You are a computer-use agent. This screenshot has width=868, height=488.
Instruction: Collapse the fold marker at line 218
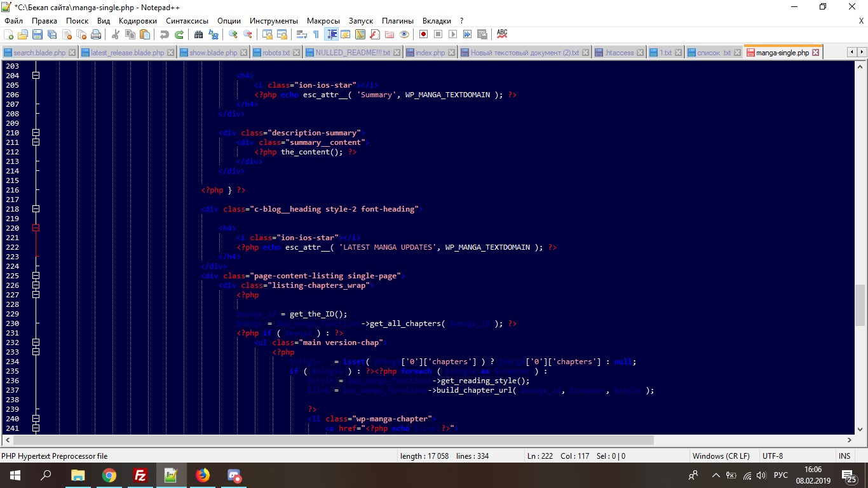tap(36, 209)
